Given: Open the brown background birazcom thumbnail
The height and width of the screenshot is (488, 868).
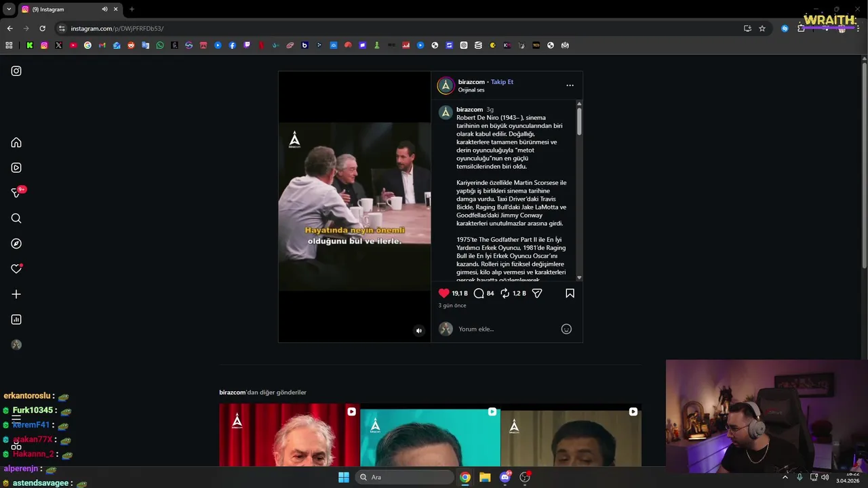Looking at the screenshot, I should pos(571,435).
